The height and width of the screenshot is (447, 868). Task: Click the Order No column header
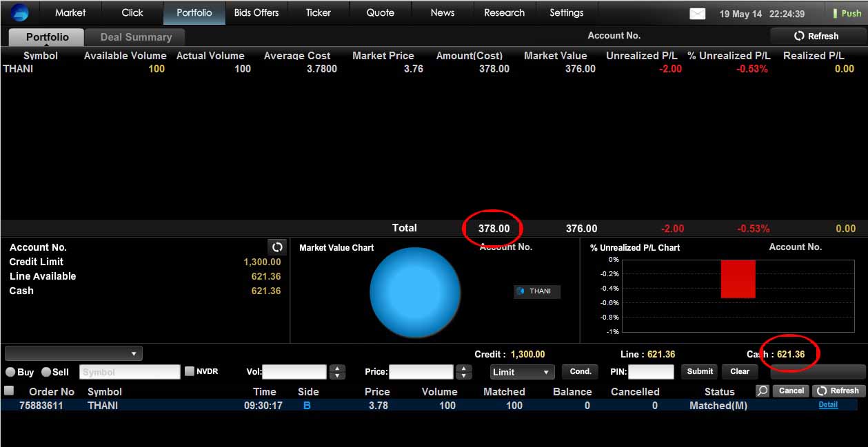pyautogui.click(x=52, y=391)
